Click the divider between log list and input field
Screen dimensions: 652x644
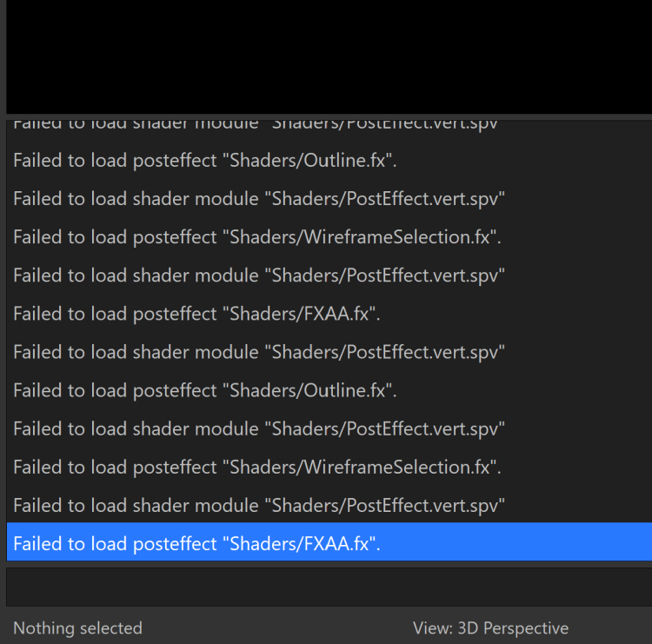tap(329, 564)
